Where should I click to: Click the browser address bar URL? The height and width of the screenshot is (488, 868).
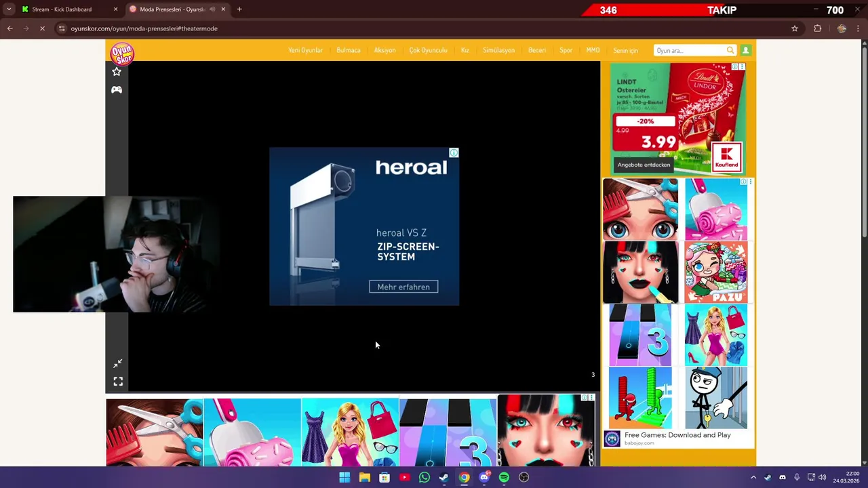point(144,28)
